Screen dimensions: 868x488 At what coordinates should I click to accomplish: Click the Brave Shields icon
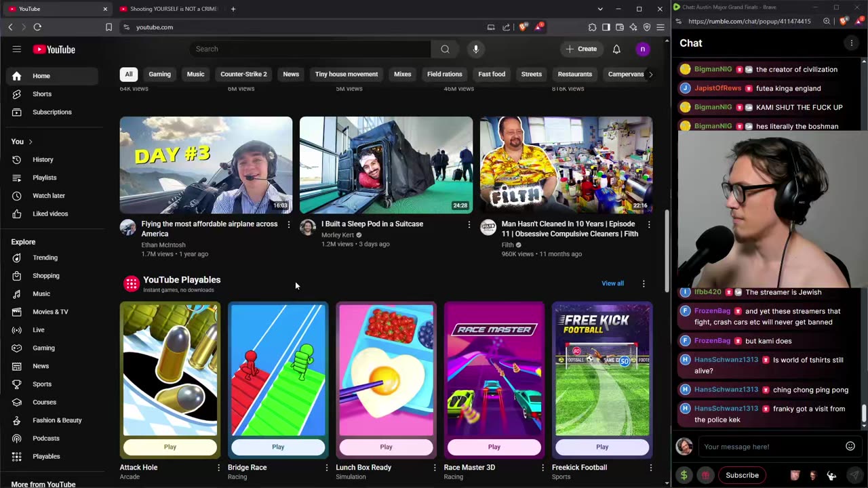[x=523, y=27]
